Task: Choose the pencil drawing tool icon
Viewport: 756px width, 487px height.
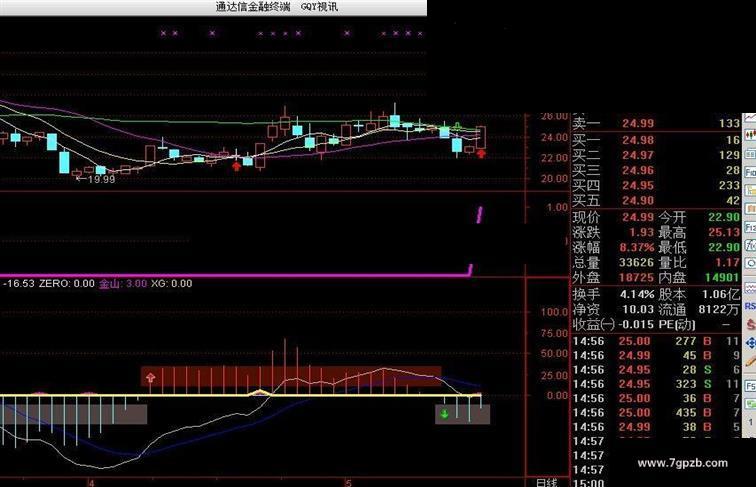Action: [750, 361]
